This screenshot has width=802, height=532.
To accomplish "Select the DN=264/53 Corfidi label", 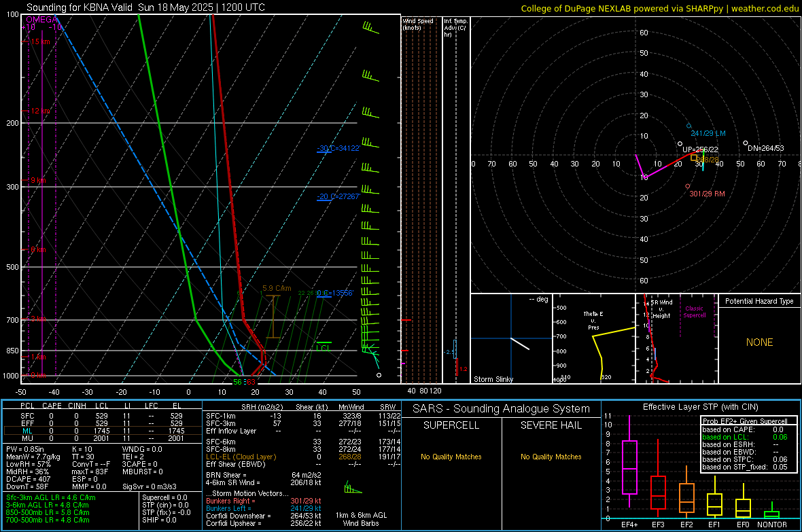I will pos(766,148).
